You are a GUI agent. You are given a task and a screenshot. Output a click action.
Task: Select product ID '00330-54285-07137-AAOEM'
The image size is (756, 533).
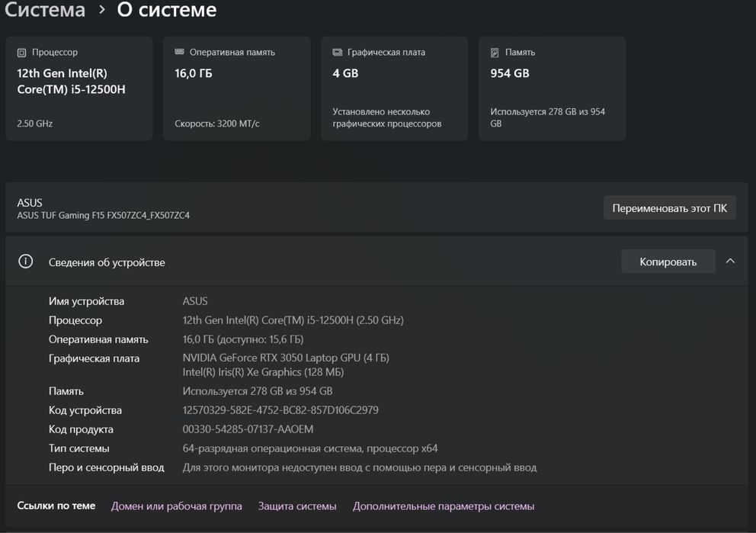[248, 429]
